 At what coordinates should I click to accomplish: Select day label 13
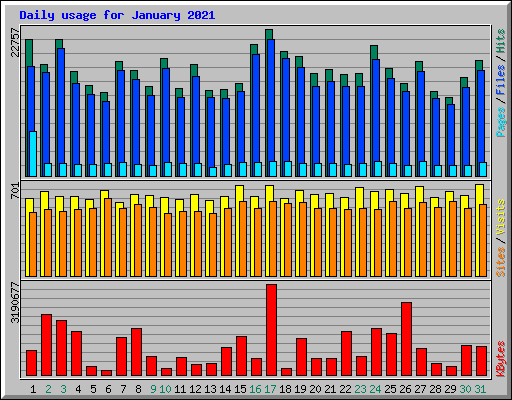[x=210, y=389]
